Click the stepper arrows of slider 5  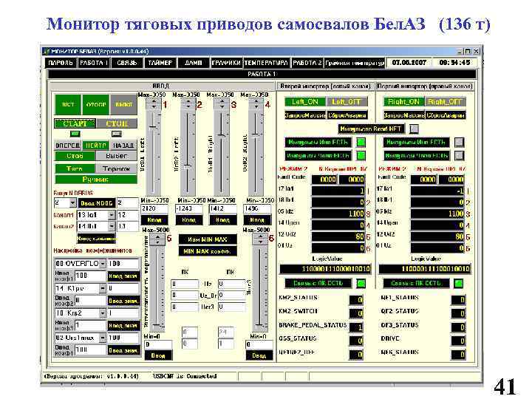point(157,239)
